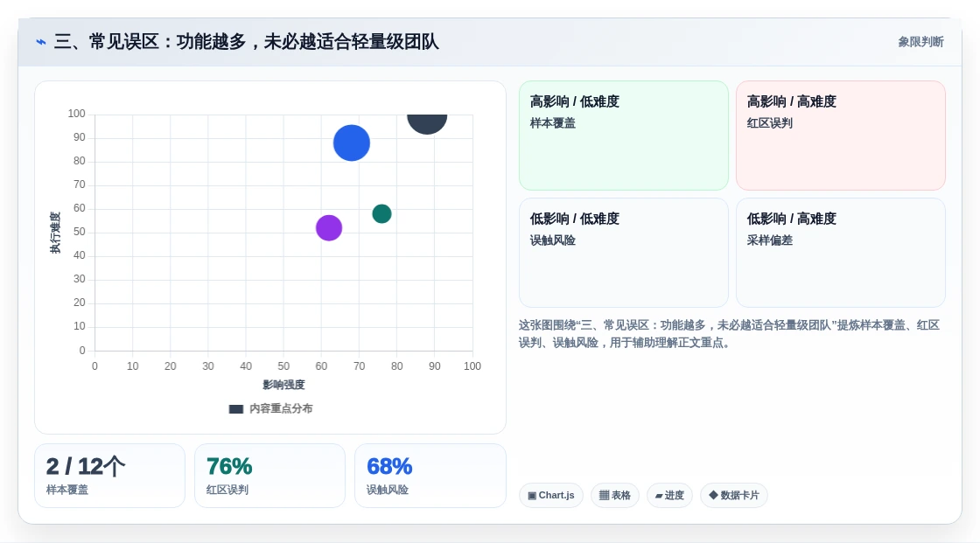This screenshot has width=980, height=543.
Task: Toggle the 内容重点分布 legend swatch
Action: (236, 409)
